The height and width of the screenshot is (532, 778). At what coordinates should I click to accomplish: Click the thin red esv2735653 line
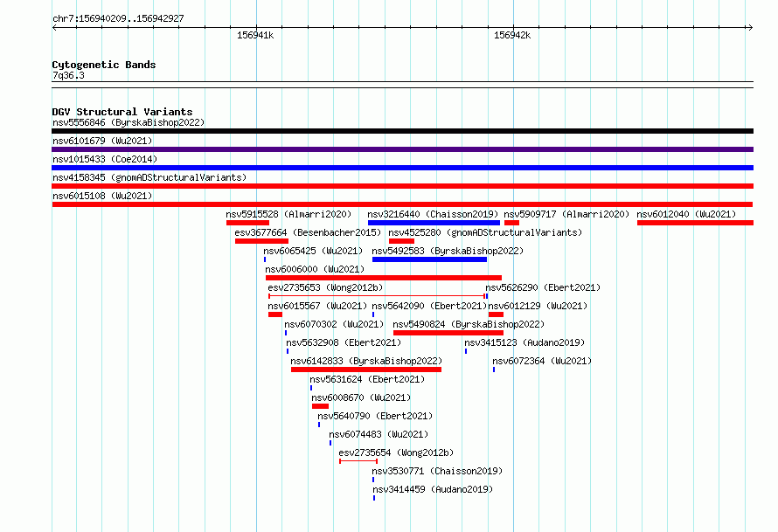(377, 296)
